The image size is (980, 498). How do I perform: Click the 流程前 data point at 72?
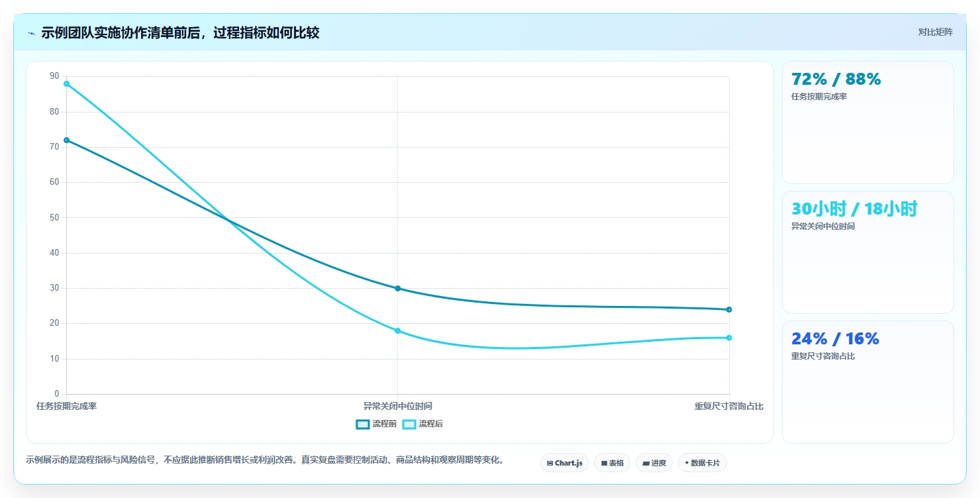click(x=66, y=140)
